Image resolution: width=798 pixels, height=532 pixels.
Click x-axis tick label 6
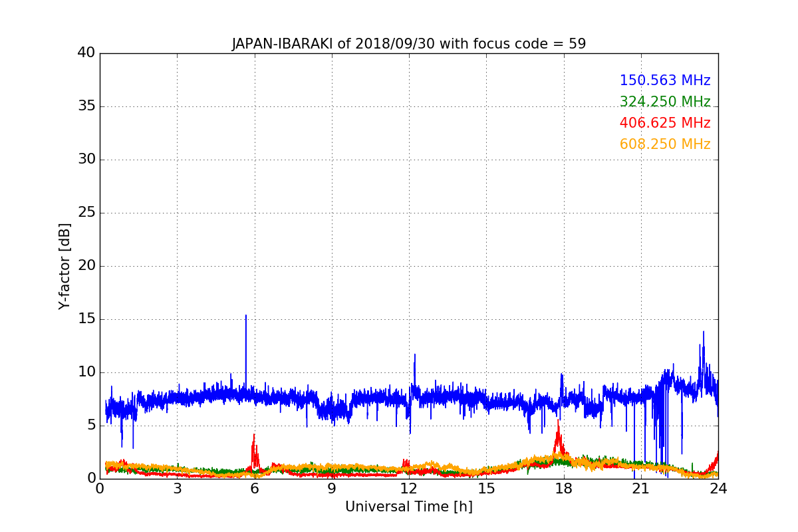254,489
